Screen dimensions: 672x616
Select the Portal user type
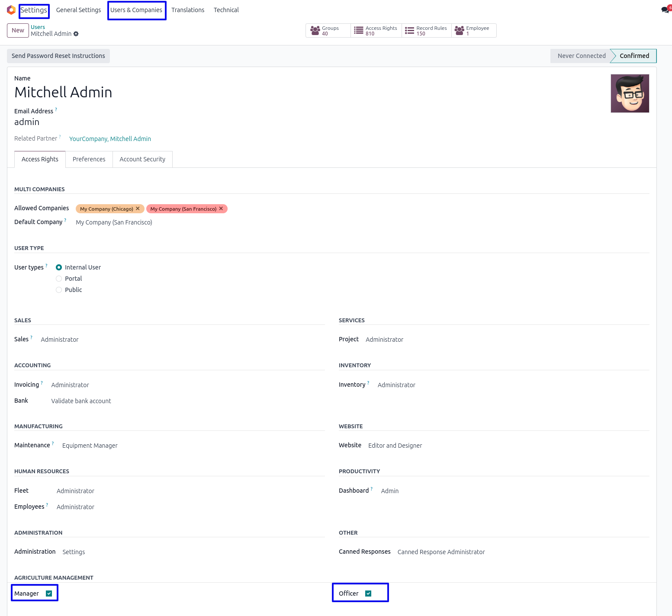tap(59, 279)
